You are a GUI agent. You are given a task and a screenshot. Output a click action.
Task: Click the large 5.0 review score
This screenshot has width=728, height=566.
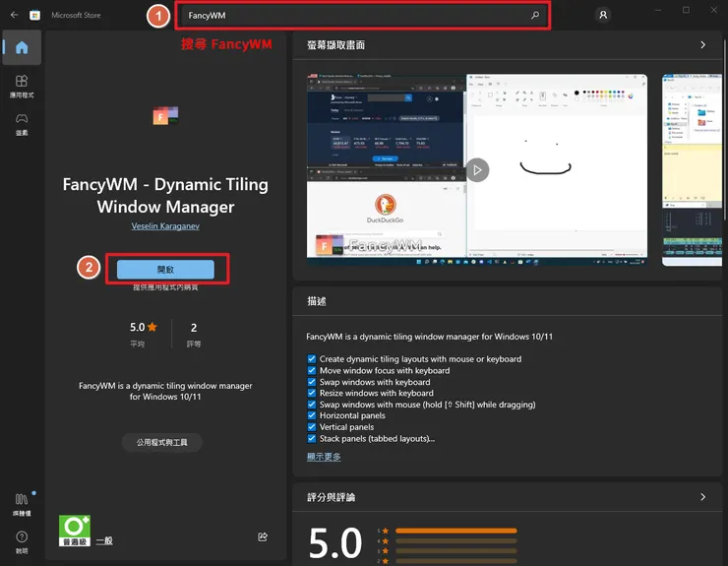[x=334, y=542]
